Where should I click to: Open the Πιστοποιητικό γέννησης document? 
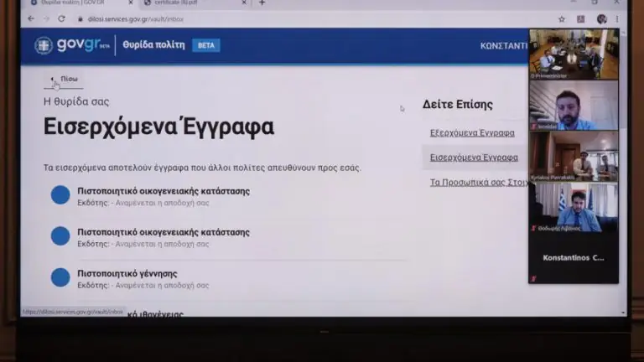click(127, 274)
